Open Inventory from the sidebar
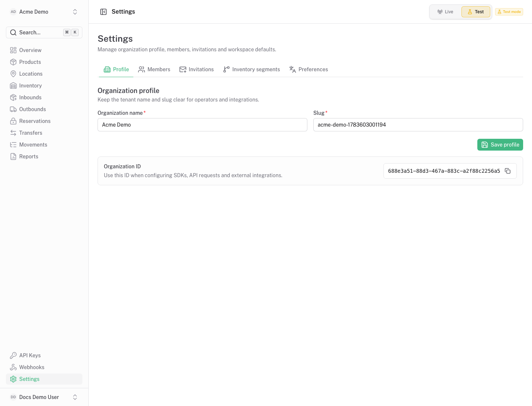The height and width of the screenshot is (406, 532). coord(44,86)
